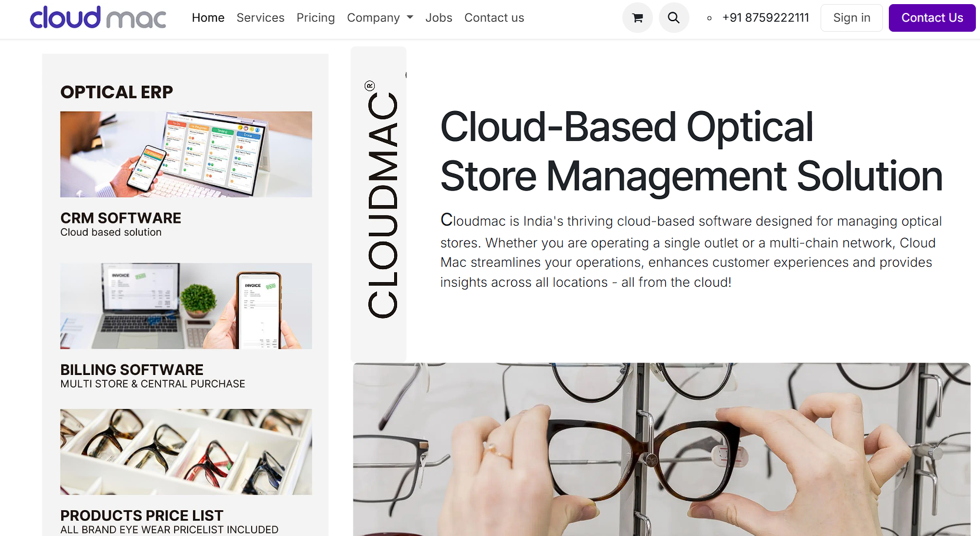The width and height of the screenshot is (980, 536).
Task: Open the Services page
Action: pos(260,18)
